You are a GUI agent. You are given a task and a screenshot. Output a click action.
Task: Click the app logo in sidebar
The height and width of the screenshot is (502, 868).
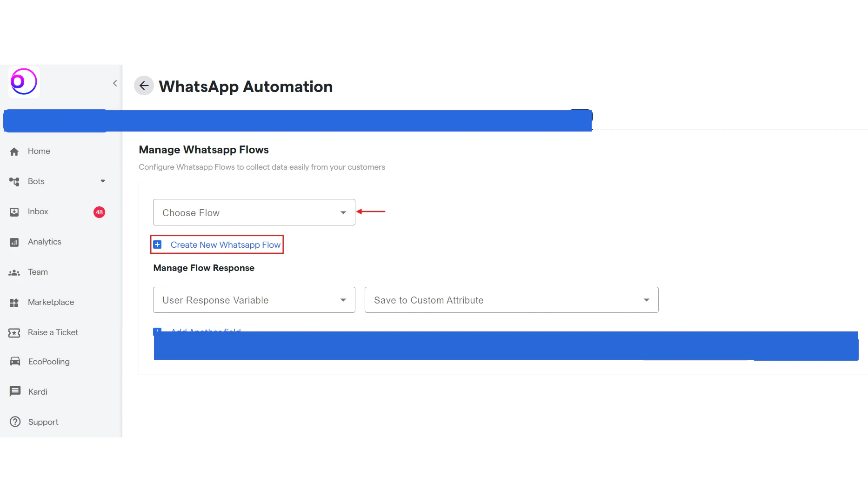24,82
